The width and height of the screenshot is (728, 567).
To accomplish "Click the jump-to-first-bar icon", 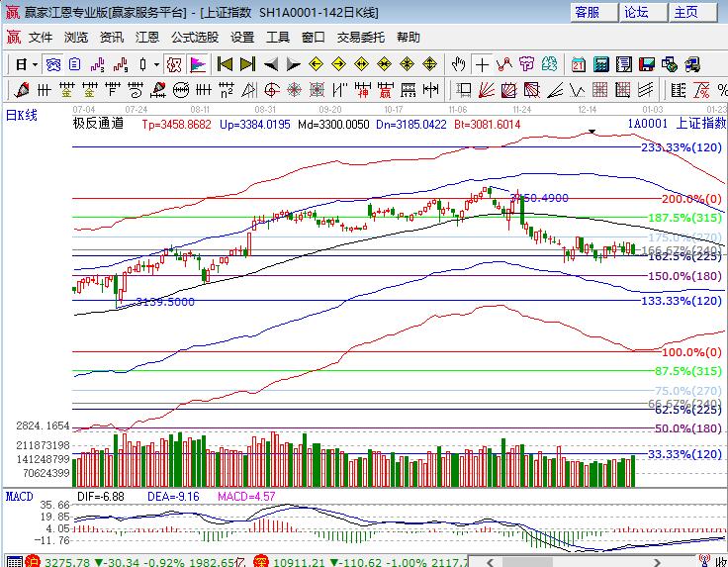I will click(225, 64).
